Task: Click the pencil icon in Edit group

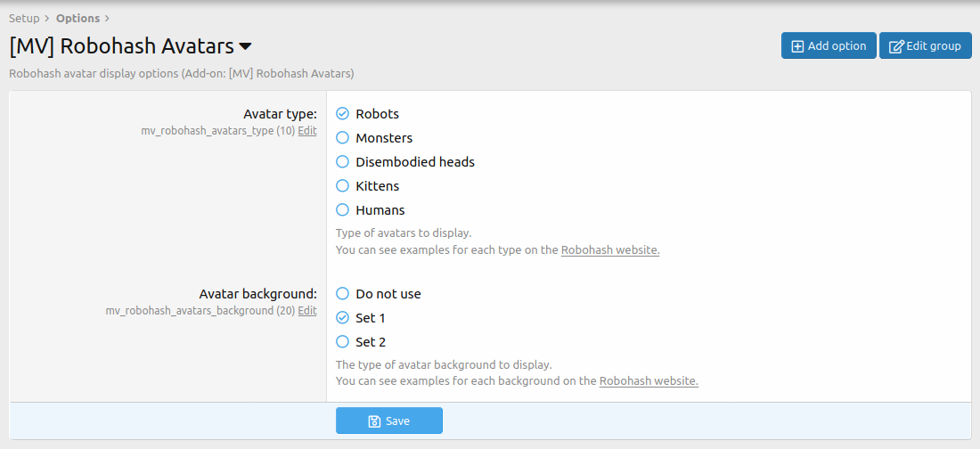Action: (896, 46)
